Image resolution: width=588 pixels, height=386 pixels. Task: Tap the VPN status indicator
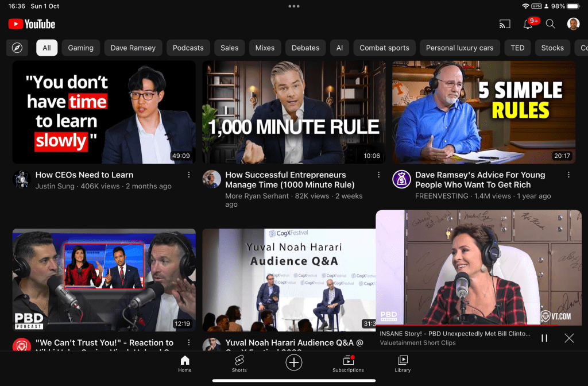coord(537,6)
